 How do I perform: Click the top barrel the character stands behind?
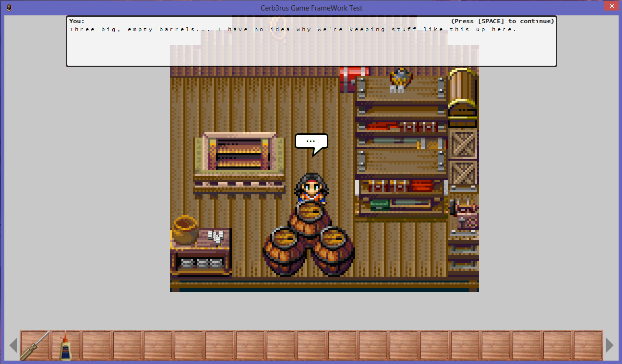(311, 212)
